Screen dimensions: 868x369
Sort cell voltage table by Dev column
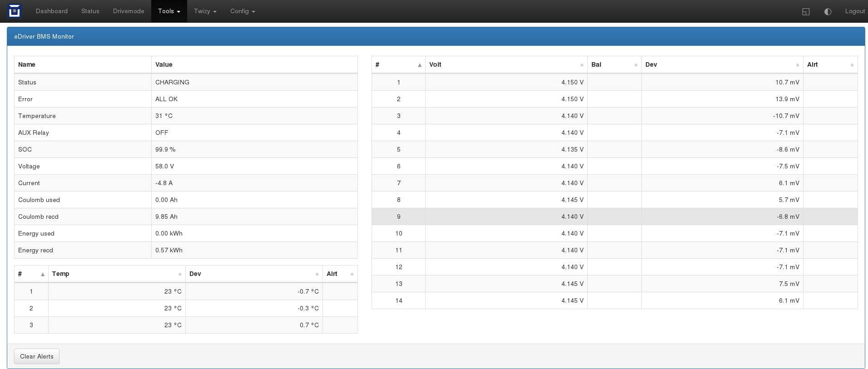point(722,64)
